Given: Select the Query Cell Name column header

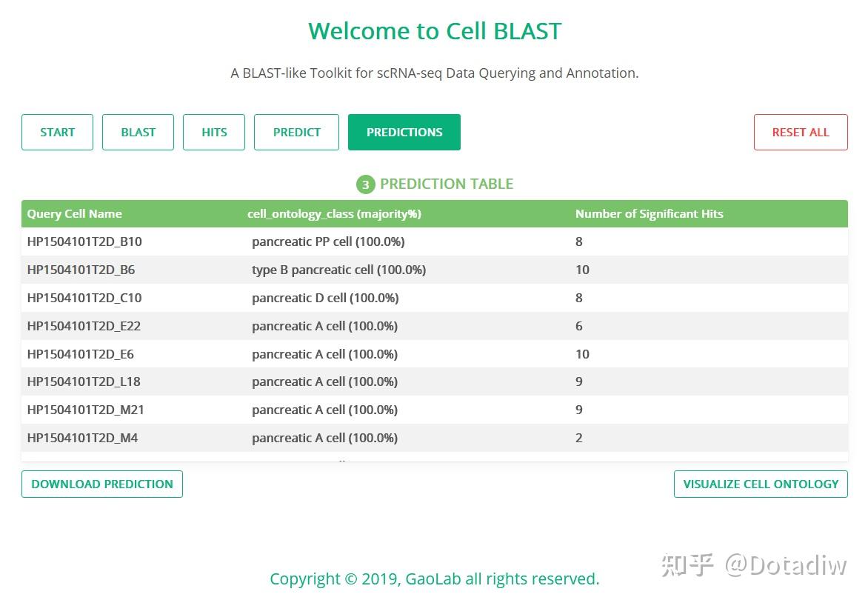Looking at the screenshot, I should coord(74,214).
